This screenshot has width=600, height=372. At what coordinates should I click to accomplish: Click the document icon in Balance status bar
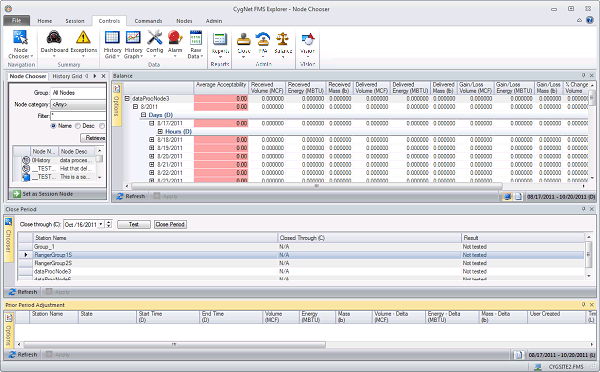(x=518, y=196)
